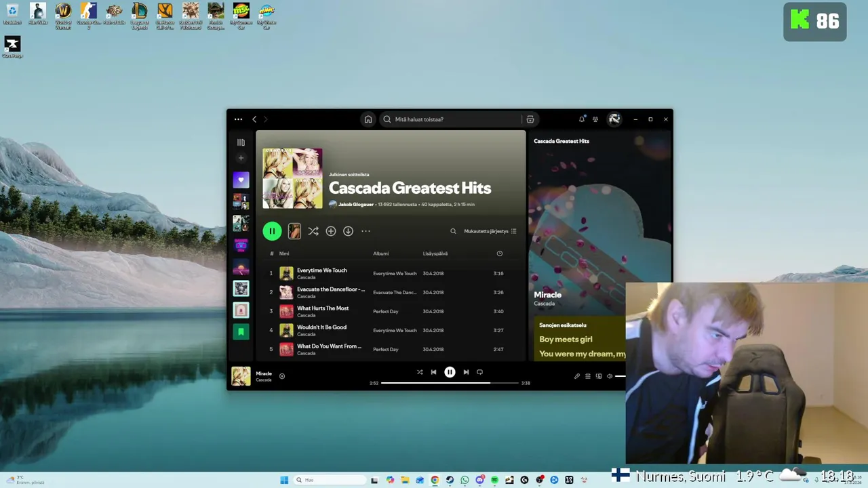Image resolution: width=868 pixels, height=488 pixels.
Task: Create new playlist with plus in sidebar
Action: [x=241, y=158]
